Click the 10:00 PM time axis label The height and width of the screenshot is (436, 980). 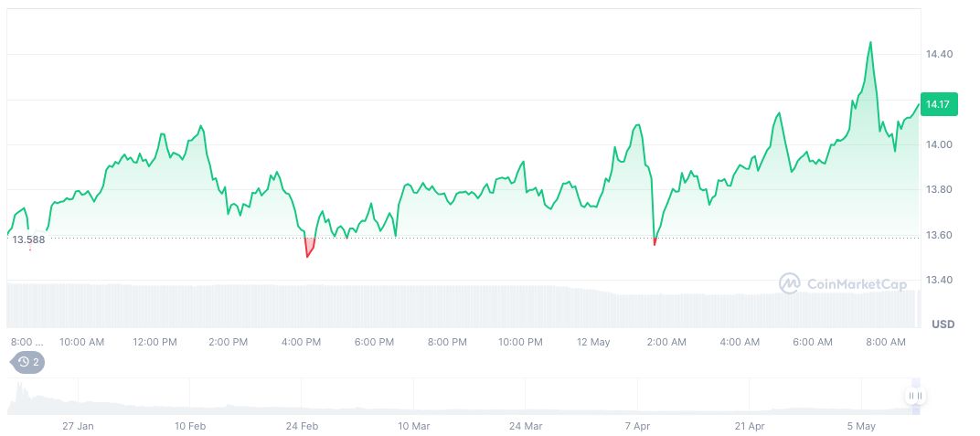click(520, 342)
